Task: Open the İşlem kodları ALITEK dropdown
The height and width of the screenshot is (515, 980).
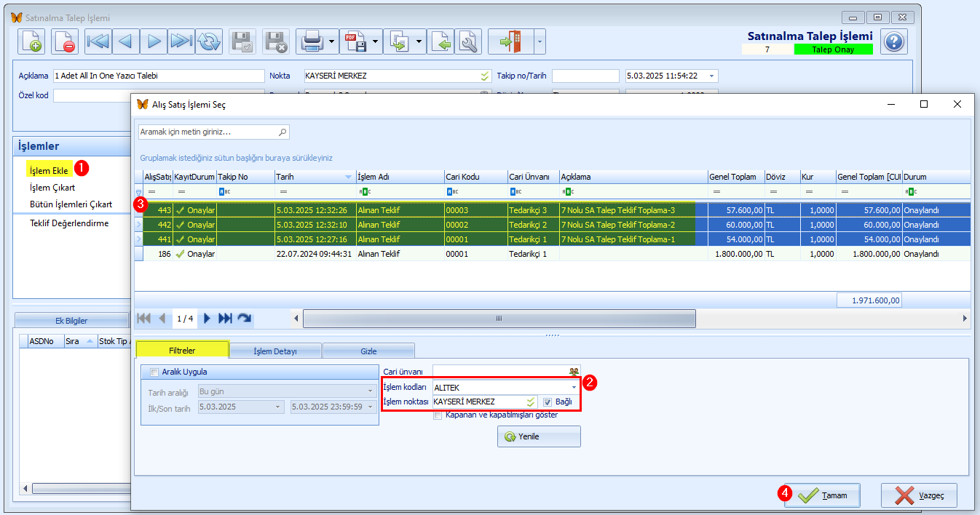Action: (x=574, y=388)
